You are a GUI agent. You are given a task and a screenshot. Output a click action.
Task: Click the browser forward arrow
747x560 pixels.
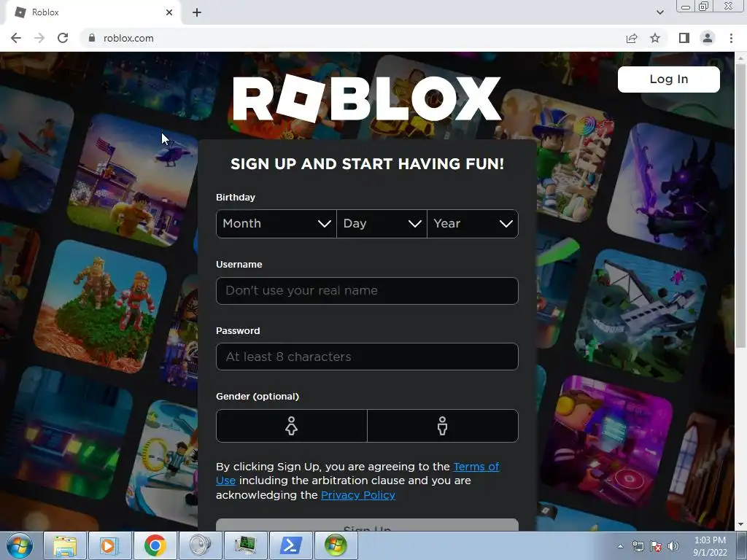point(39,38)
